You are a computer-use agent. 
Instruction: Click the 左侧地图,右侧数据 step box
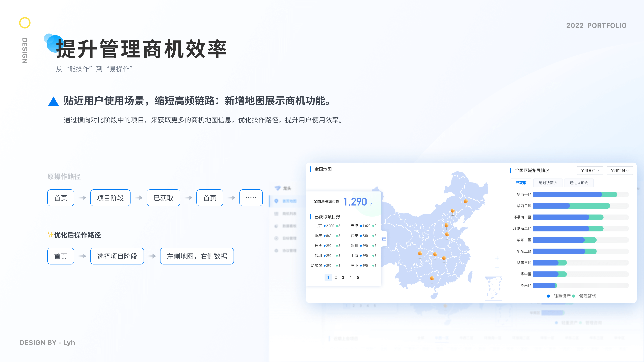coord(197,256)
